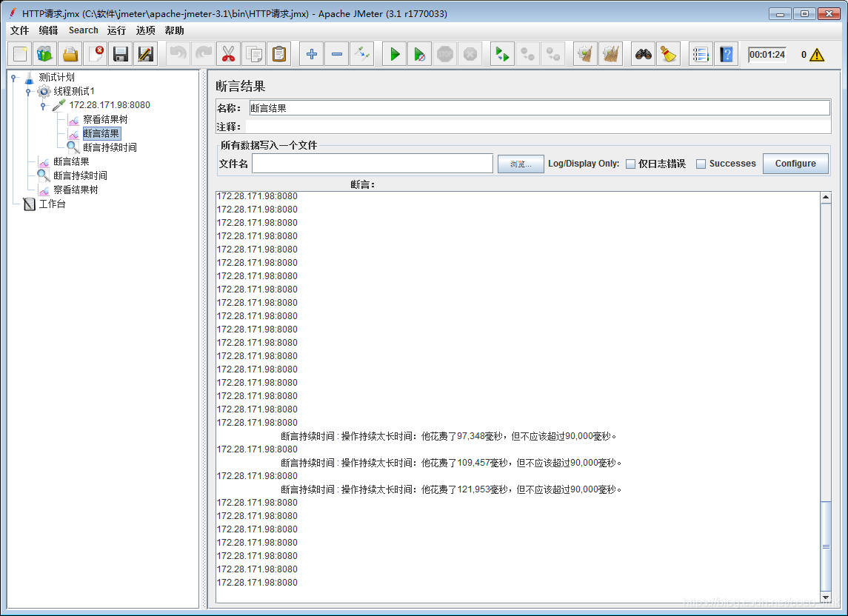Click the 名称 input field
This screenshot has width=848, height=616.
point(539,108)
